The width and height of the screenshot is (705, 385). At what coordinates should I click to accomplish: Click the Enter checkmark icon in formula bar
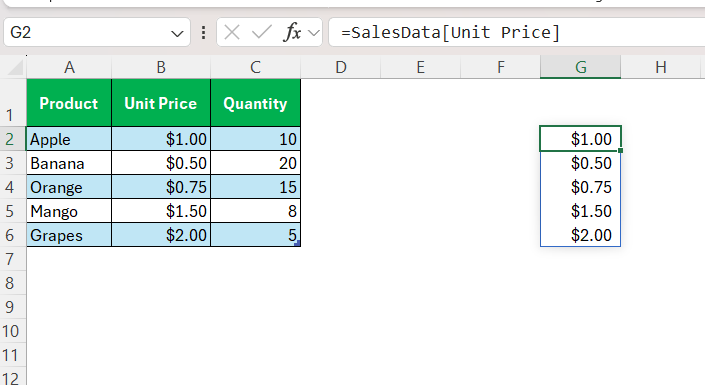pos(261,32)
